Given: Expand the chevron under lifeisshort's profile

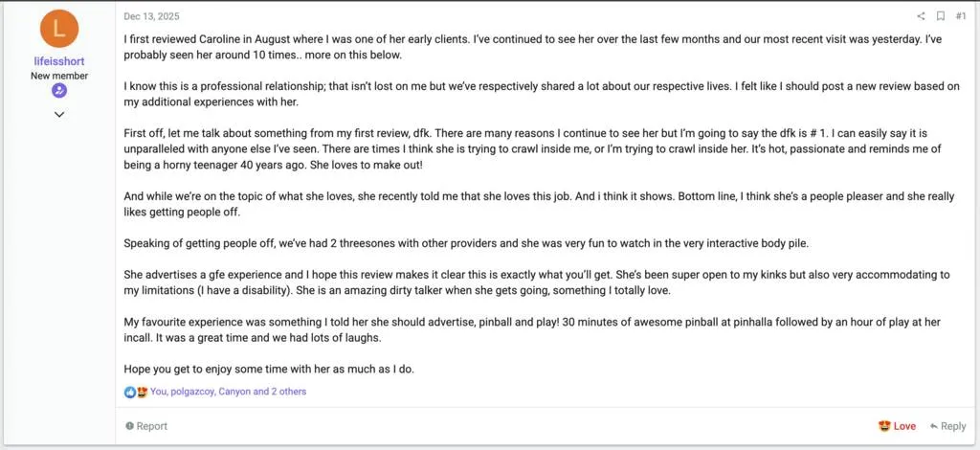Looking at the screenshot, I should pos(59,115).
